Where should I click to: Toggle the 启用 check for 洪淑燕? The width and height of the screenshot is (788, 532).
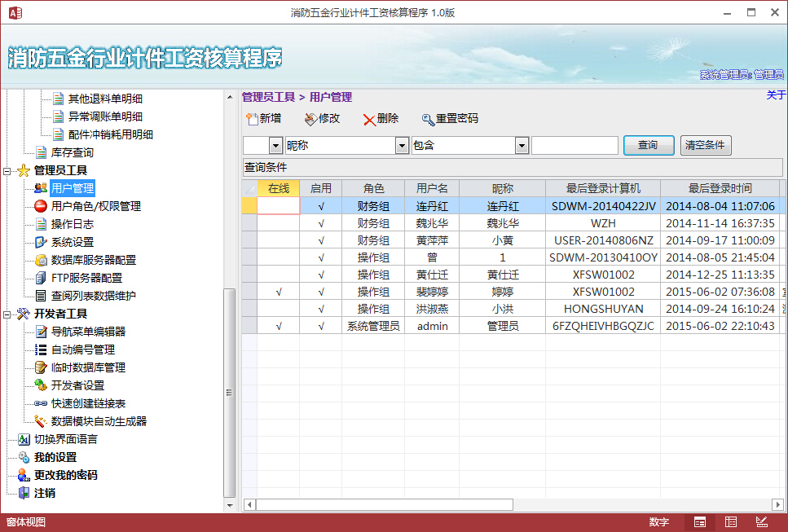click(321, 309)
